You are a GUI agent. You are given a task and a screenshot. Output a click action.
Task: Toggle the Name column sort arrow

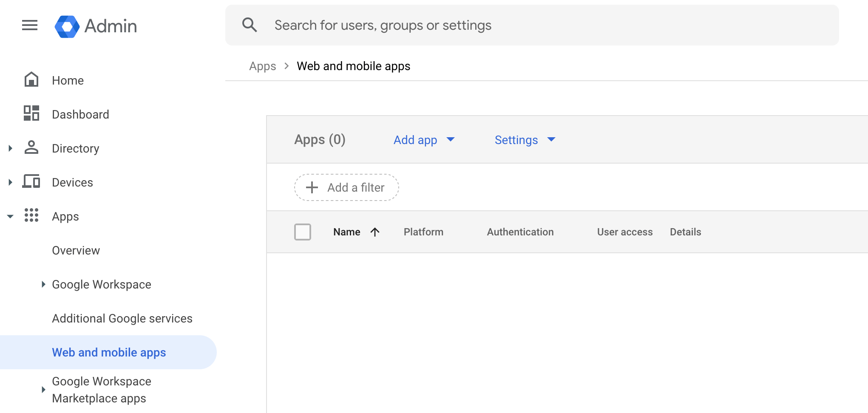click(375, 232)
